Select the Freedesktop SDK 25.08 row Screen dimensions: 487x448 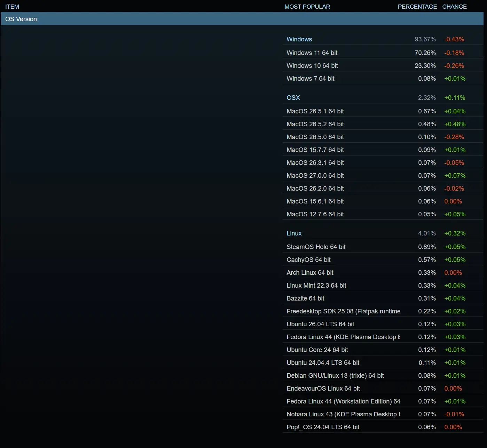pos(383,311)
